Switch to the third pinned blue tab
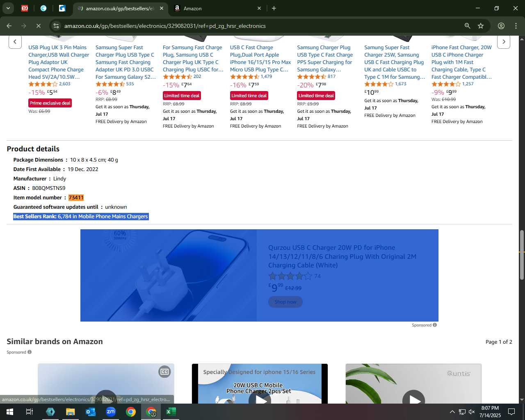 pos(62,8)
